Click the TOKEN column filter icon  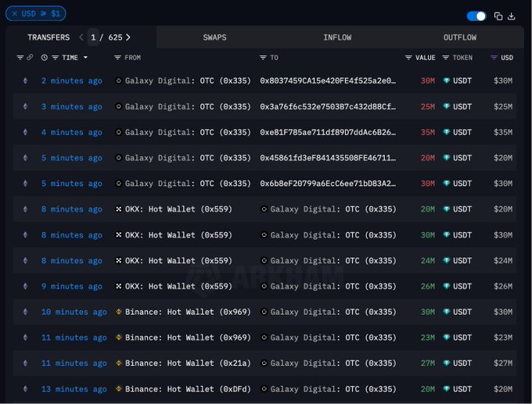coord(446,58)
